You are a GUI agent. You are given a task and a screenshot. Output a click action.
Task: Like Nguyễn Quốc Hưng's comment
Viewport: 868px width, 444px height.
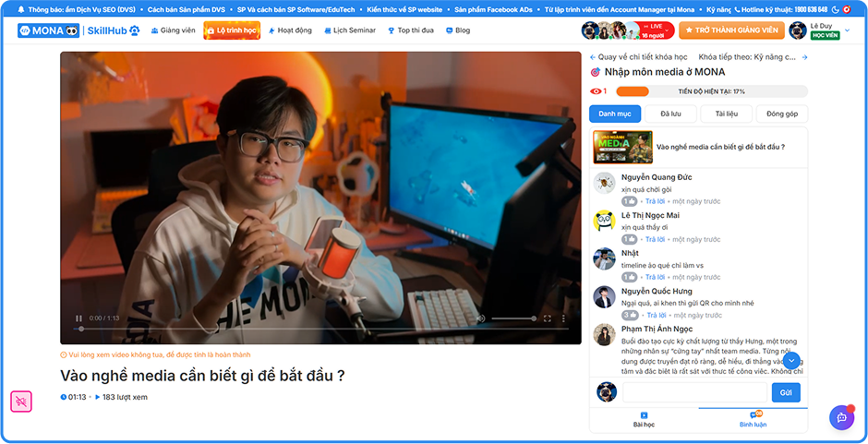(630, 315)
